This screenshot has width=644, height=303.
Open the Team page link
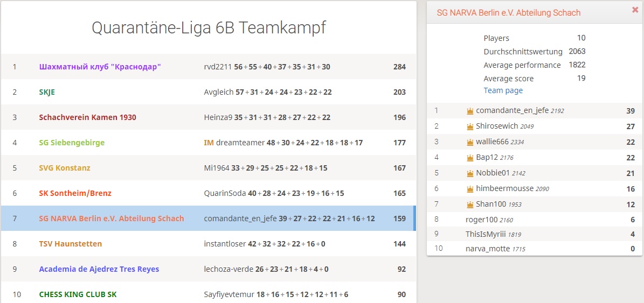tap(503, 90)
